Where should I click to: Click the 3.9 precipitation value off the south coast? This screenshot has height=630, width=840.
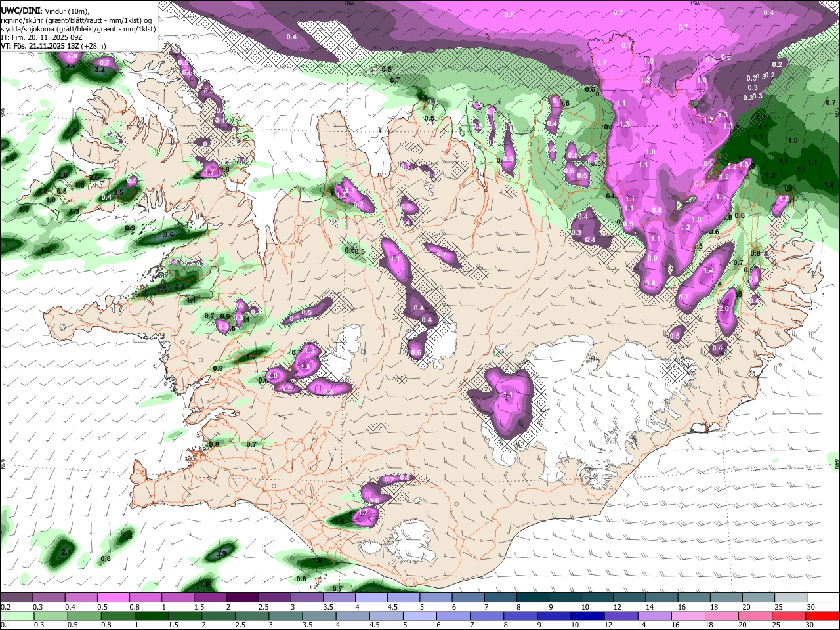point(221,554)
